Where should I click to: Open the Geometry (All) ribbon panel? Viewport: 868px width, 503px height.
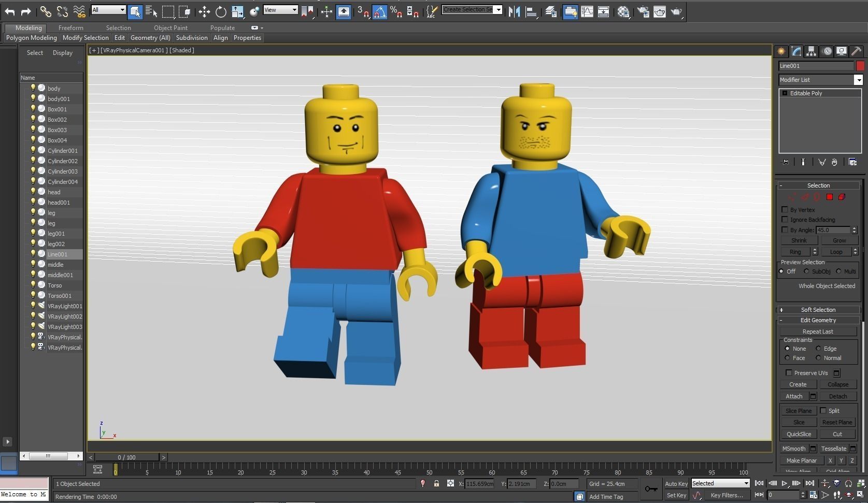point(150,38)
